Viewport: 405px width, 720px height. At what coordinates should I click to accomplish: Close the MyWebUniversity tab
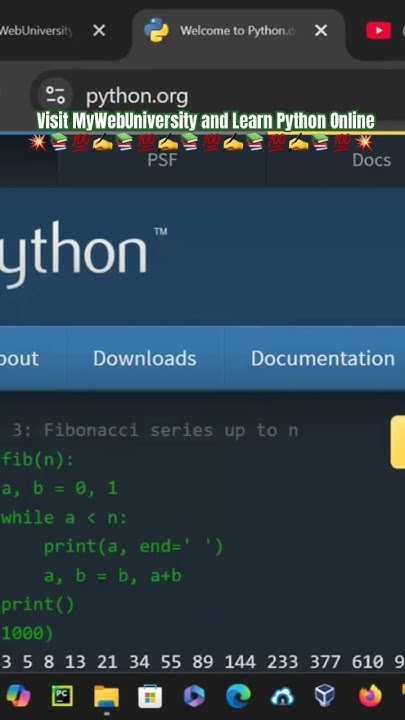99,31
